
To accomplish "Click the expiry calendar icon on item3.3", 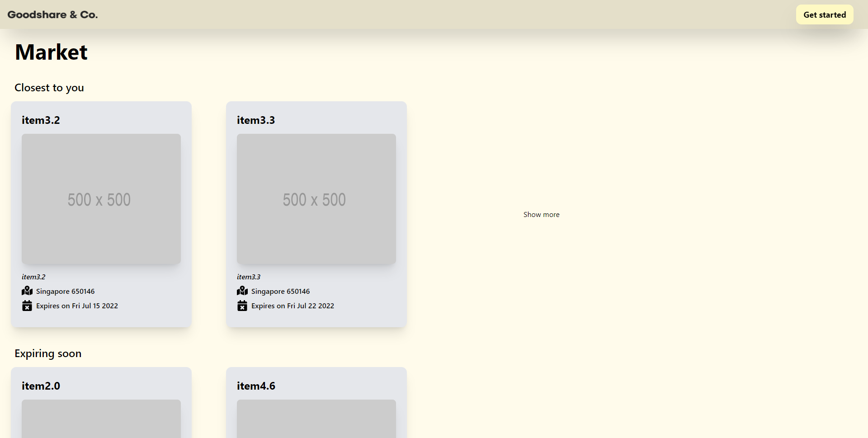I will coord(242,306).
